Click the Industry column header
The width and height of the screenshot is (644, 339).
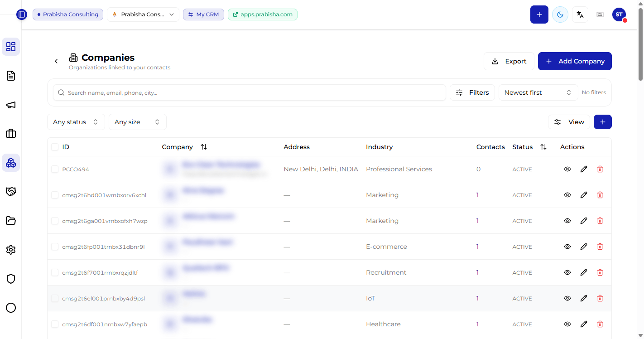[x=379, y=147]
